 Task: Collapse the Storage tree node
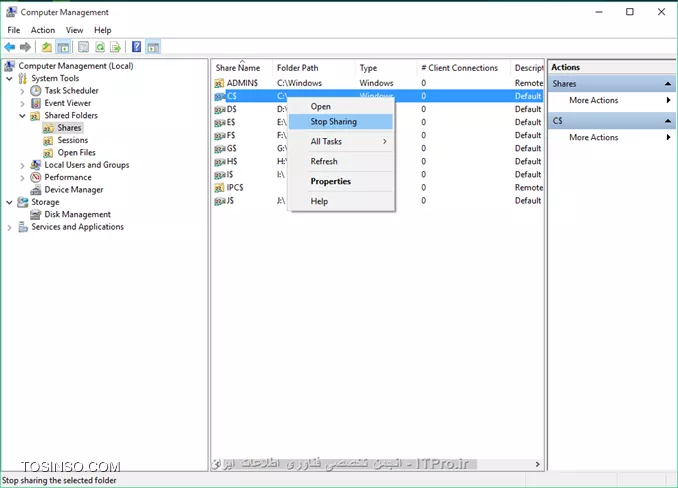click(10, 202)
